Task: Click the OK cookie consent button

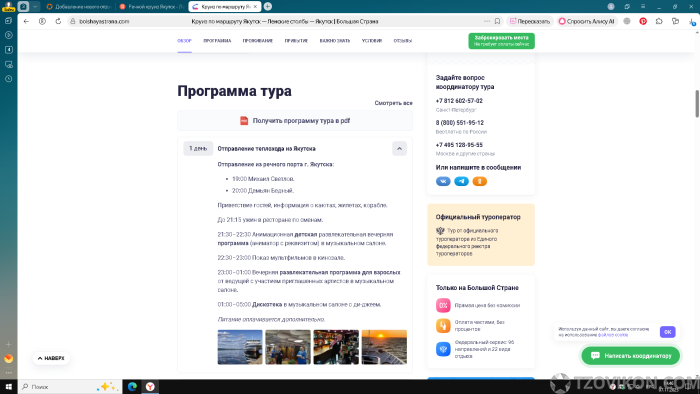Action: [x=667, y=332]
